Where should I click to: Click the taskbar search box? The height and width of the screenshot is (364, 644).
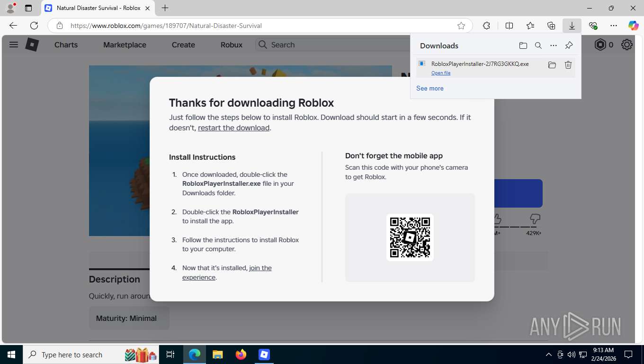[x=91, y=355]
